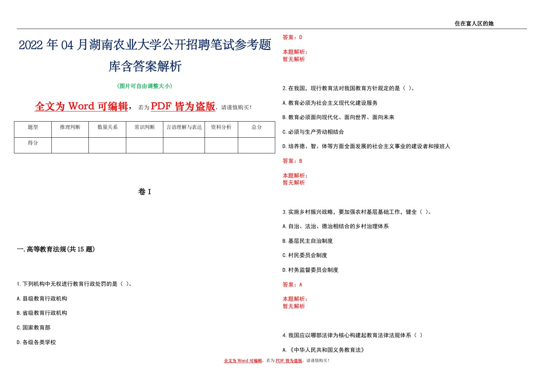
Task: Click the empty score cell under 总分
Action: pyautogui.click(x=257, y=145)
